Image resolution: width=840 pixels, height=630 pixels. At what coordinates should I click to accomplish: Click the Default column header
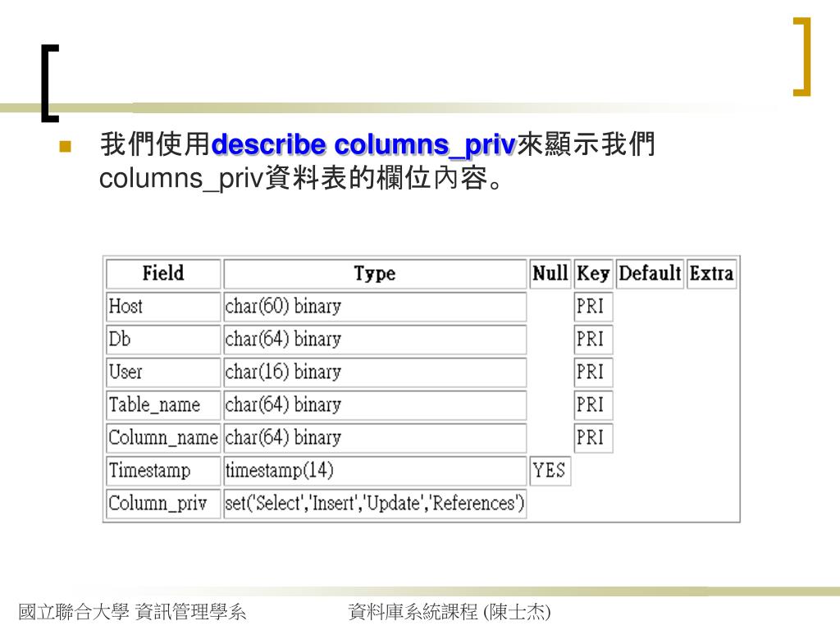(x=650, y=274)
